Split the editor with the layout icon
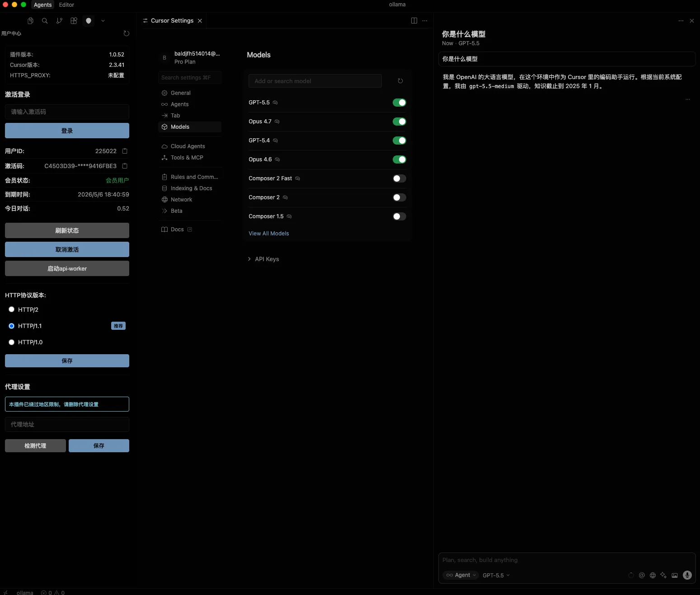Viewport: 700px width, 595px height. pyautogui.click(x=414, y=21)
